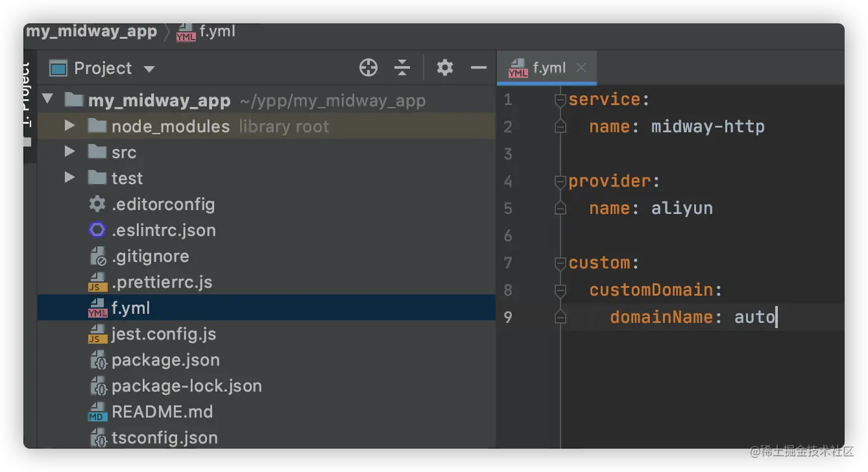Click line number 9 in gutter
The height and width of the screenshot is (472, 868).
coord(507,317)
